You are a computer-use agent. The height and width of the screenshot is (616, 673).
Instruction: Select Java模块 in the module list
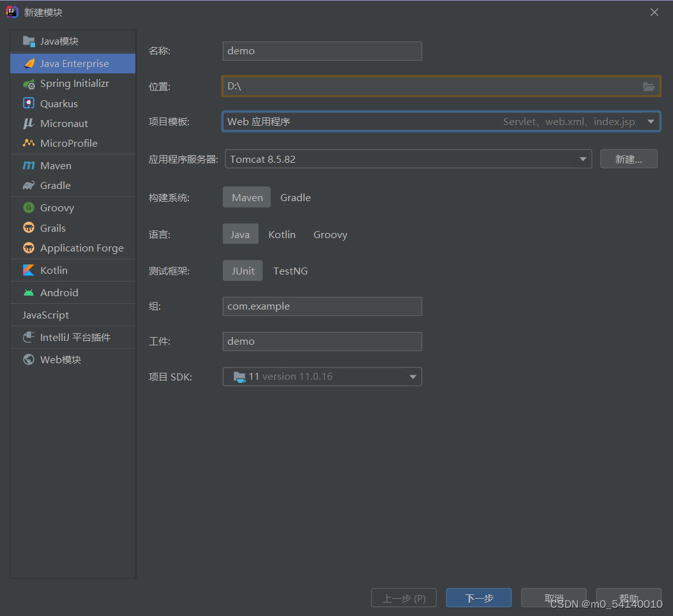73,41
